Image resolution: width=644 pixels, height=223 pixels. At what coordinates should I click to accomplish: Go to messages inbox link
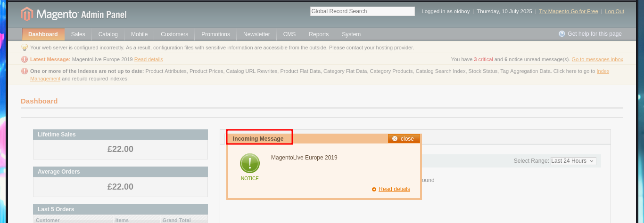click(597, 59)
